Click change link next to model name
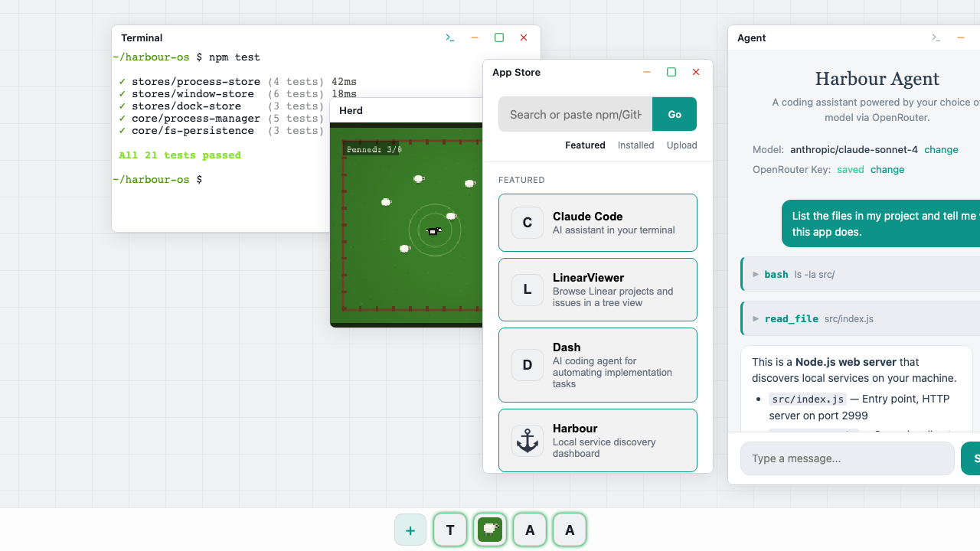The height and width of the screenshot is (551, 980). tap(941, 150)
